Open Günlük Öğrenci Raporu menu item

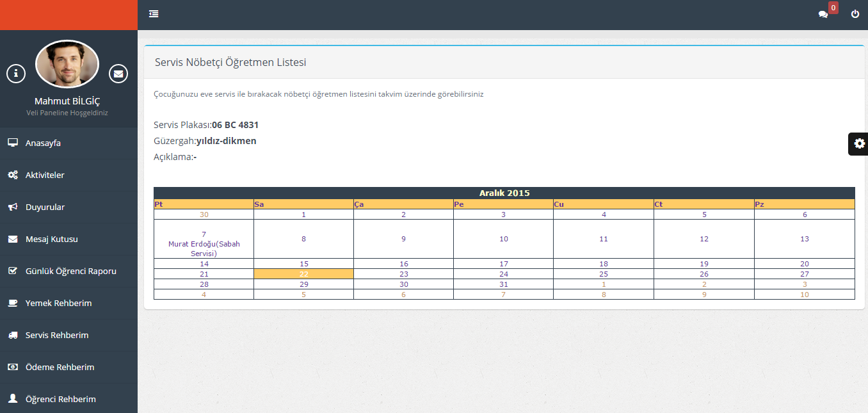click(x=70, y=271)
